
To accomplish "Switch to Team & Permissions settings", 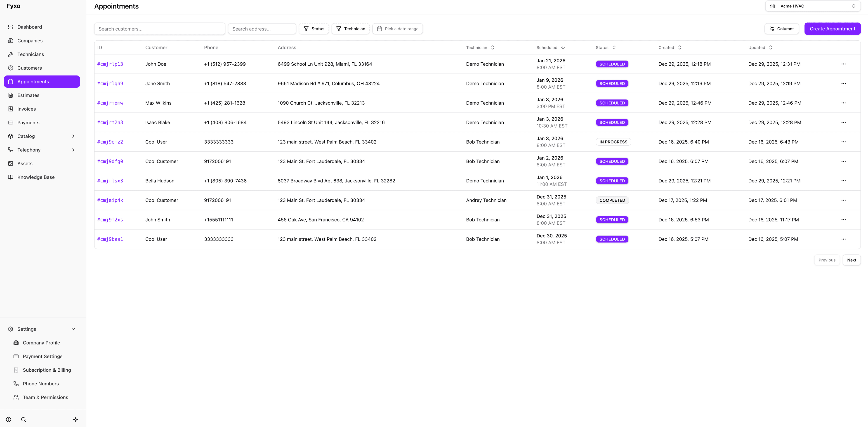I will (x=45, y=397).
